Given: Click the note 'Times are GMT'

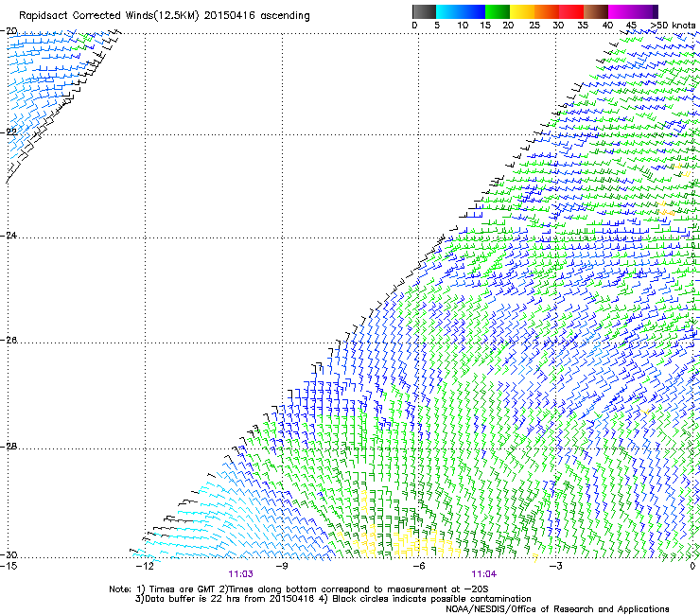Looking at the screenshot, I should click(x=183, y=589).
